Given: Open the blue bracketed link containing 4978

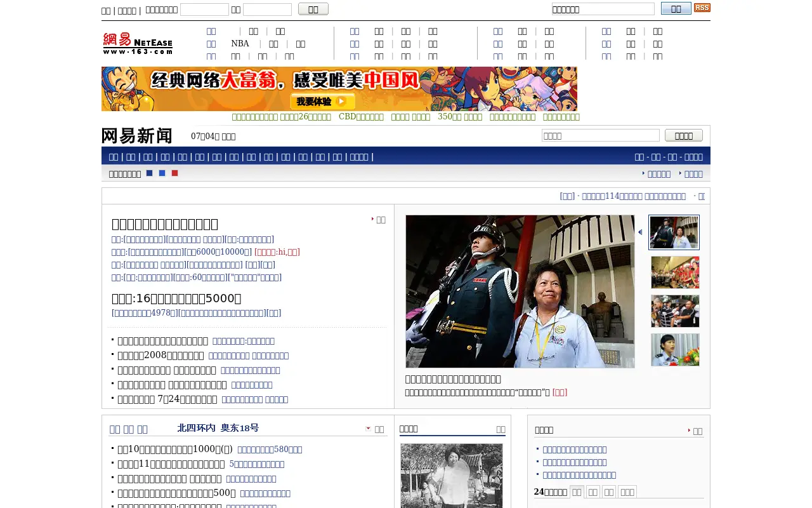Looking at the screenshot, I should tap(145, 313).
